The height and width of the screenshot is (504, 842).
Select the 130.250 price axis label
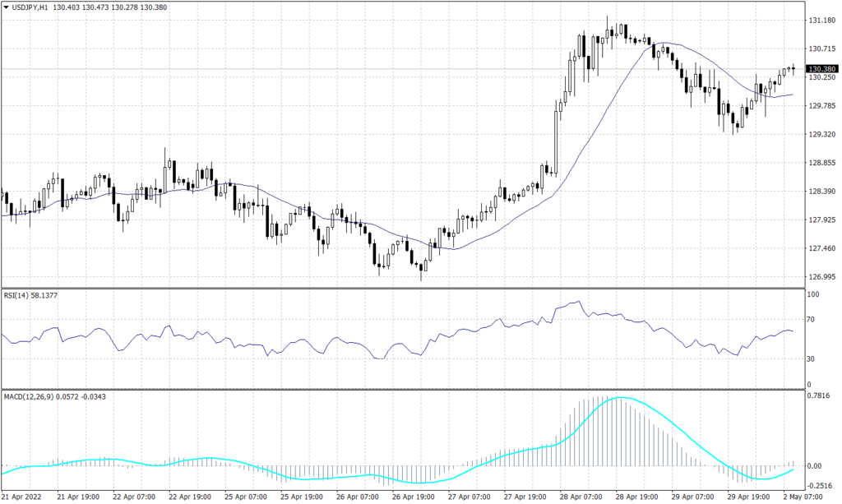(821, 79)
